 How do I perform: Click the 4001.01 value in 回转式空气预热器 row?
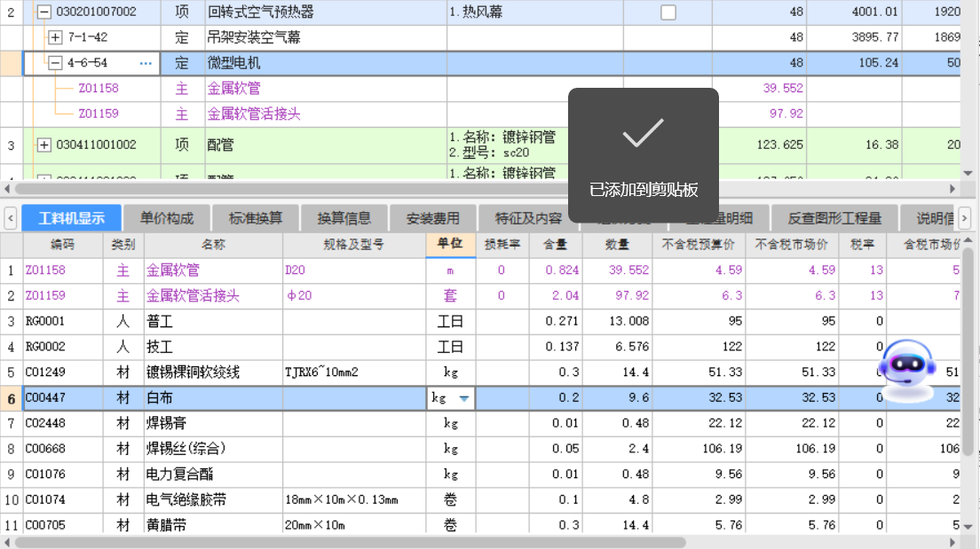[854, 12]
